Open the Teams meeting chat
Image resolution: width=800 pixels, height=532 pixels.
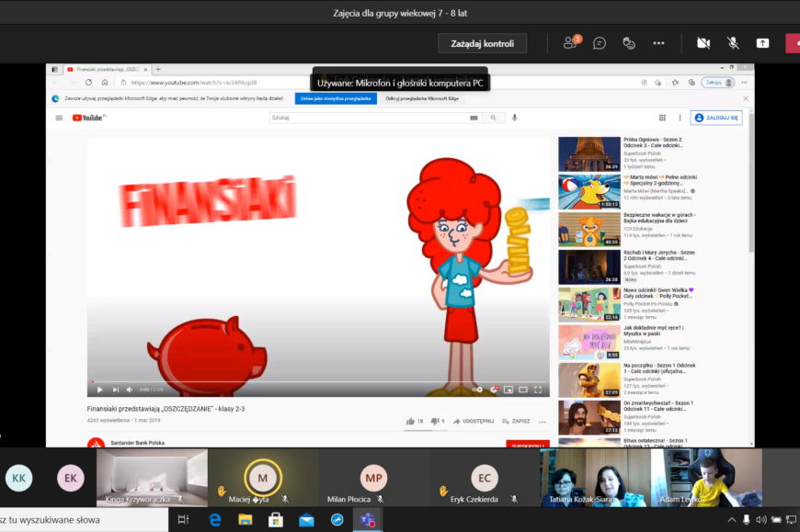point(600,43)
